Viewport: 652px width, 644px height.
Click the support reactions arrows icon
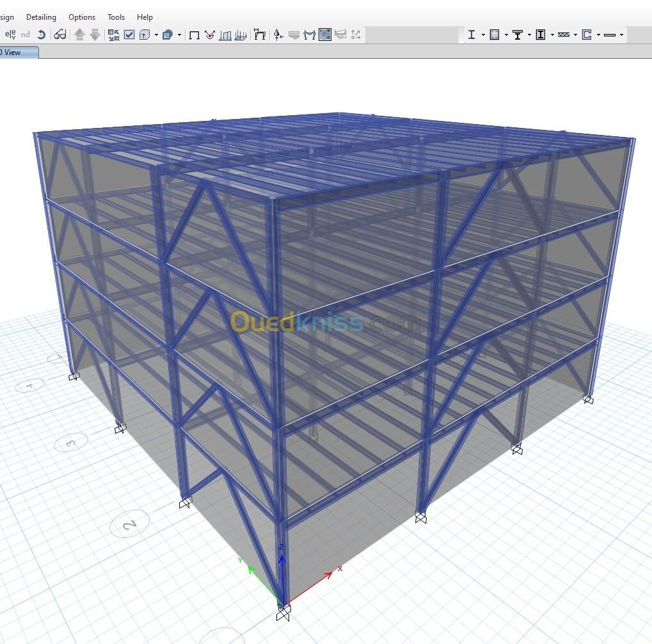[278, 35]
